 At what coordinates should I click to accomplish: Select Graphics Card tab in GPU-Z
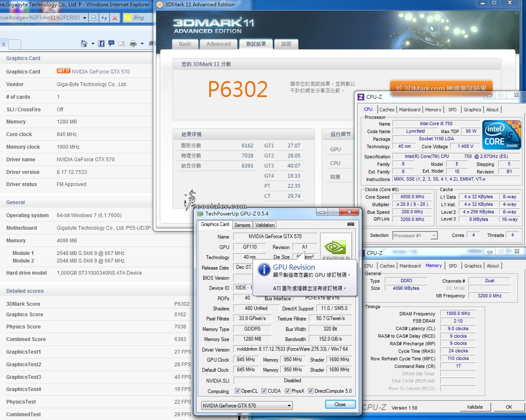[215, 224]
